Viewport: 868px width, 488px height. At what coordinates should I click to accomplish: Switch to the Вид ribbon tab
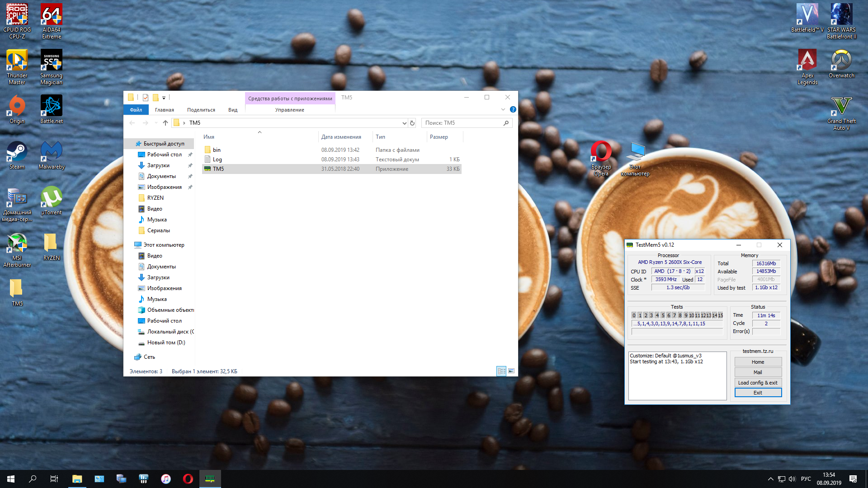(232, 110)
